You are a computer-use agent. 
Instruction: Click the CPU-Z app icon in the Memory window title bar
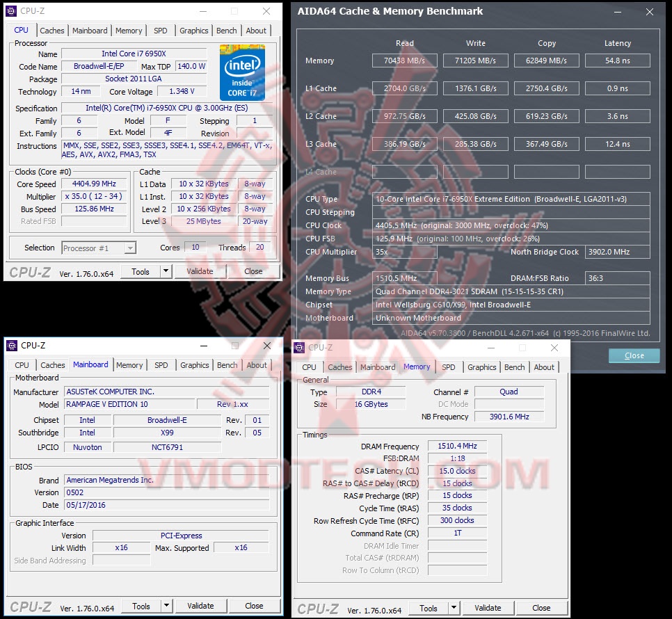[299, 348]
